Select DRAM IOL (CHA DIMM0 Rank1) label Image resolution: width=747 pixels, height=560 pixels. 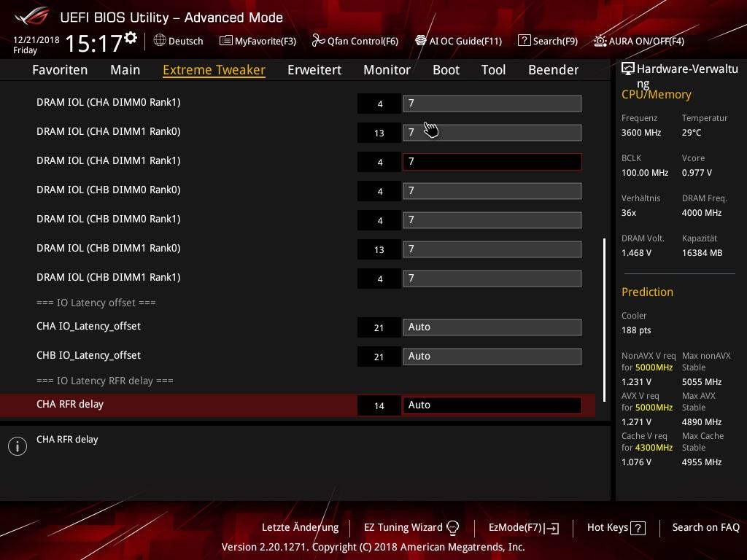click(x=108, y=102)
